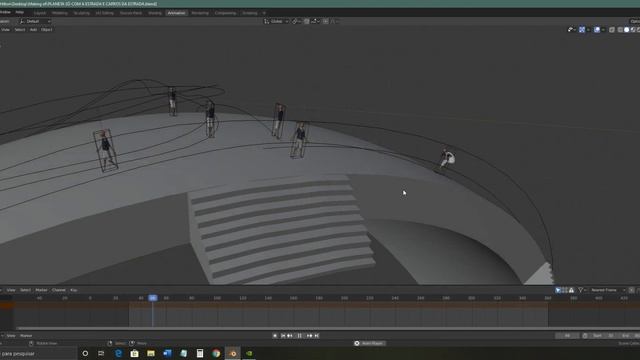Jump to the last frame
The width and height of the screenshot is (640, 360).
(316, 336)
